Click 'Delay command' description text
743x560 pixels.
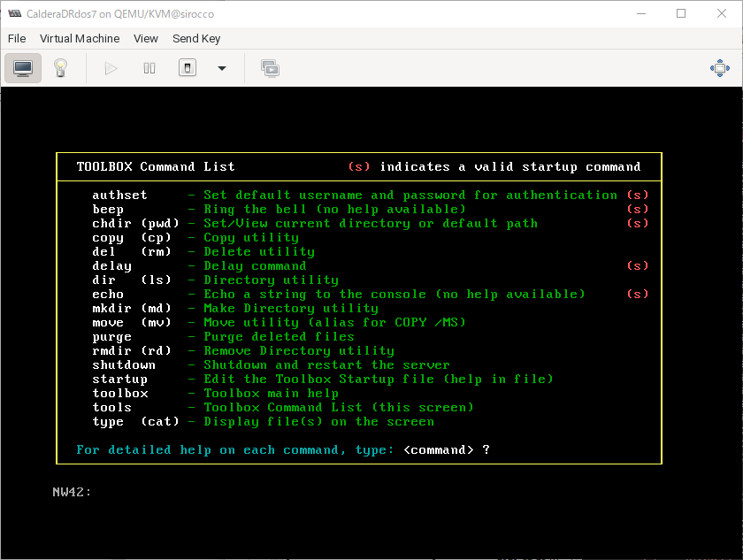[255, 265]
